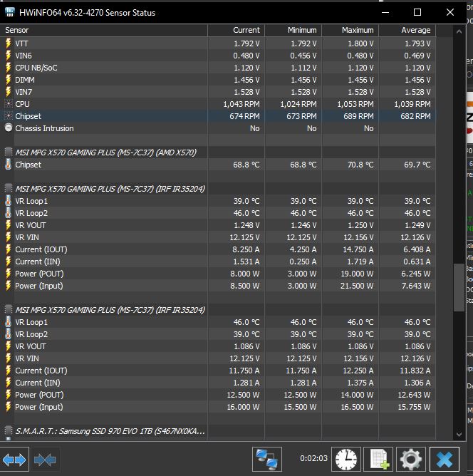
Task: Open the remote network monitoring button
Action: click(267, 460)
